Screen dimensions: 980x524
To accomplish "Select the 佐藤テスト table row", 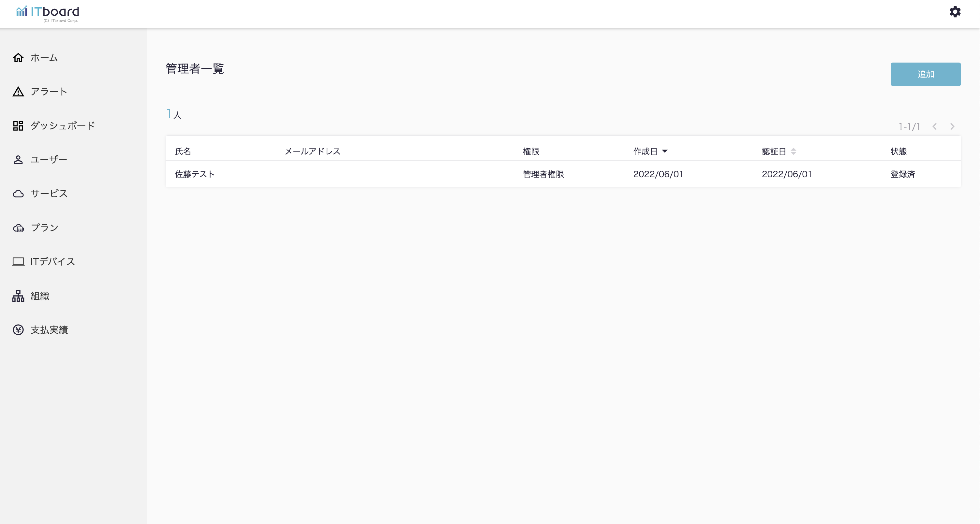I will [x=563, y=174].
